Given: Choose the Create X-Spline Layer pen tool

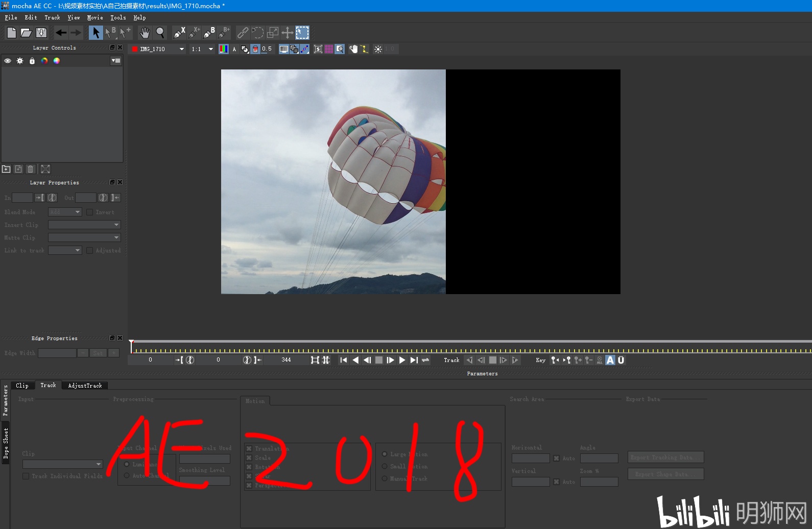Looking at the screenshot, I should [179, 33].
